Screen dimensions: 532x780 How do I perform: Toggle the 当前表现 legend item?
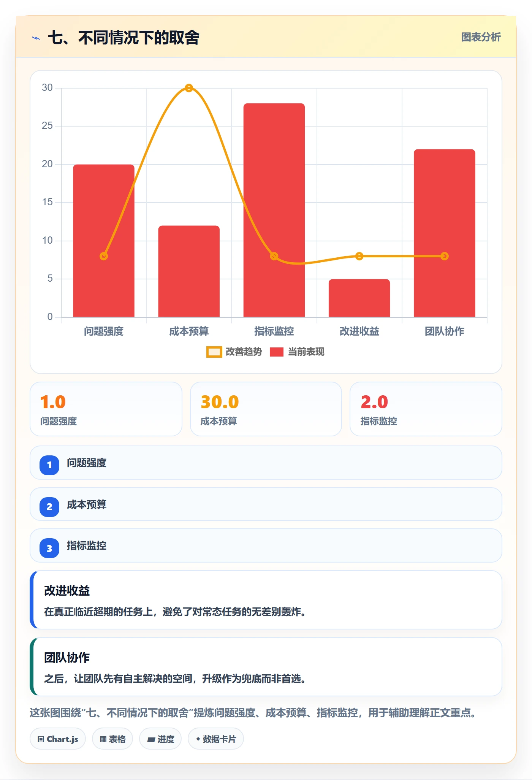pyautogui.click(x=297, y=352)
